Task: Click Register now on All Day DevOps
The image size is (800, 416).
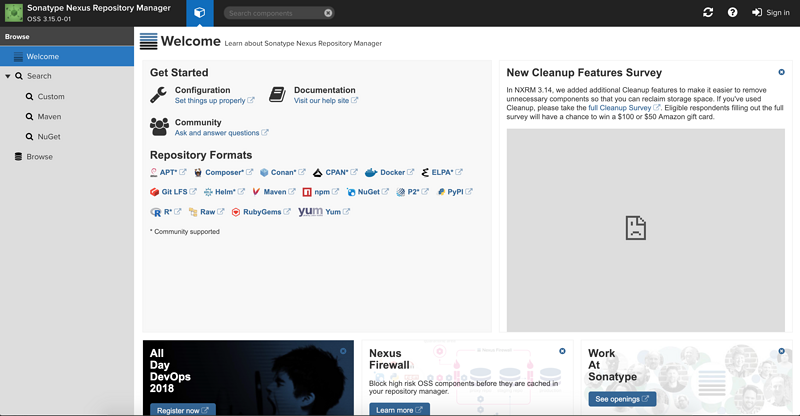Action: point(183,410)
